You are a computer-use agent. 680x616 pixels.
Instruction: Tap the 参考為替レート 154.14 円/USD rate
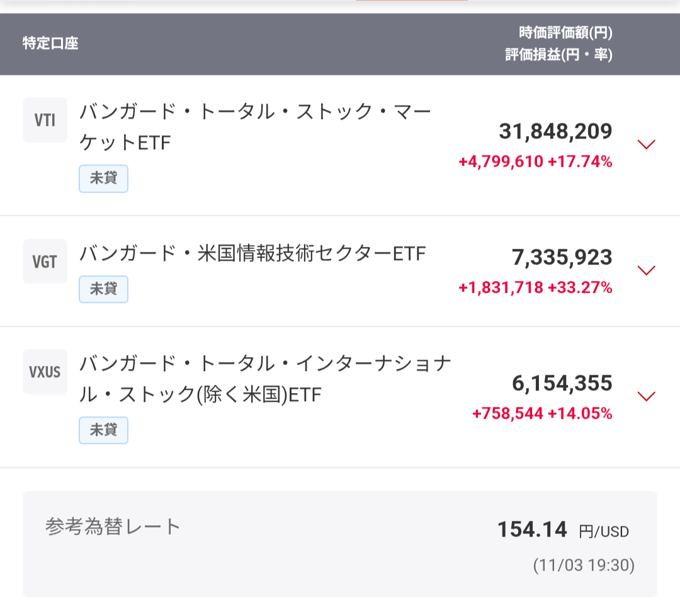563,530
